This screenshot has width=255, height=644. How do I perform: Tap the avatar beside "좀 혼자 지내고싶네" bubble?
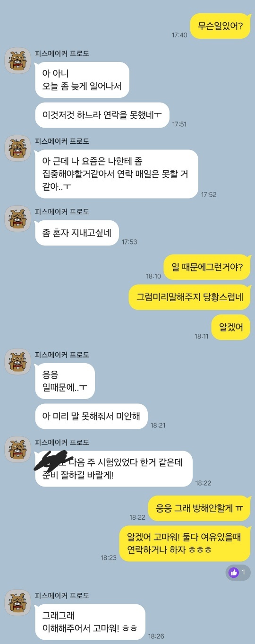pyautogui.click(x=18, y=218)
